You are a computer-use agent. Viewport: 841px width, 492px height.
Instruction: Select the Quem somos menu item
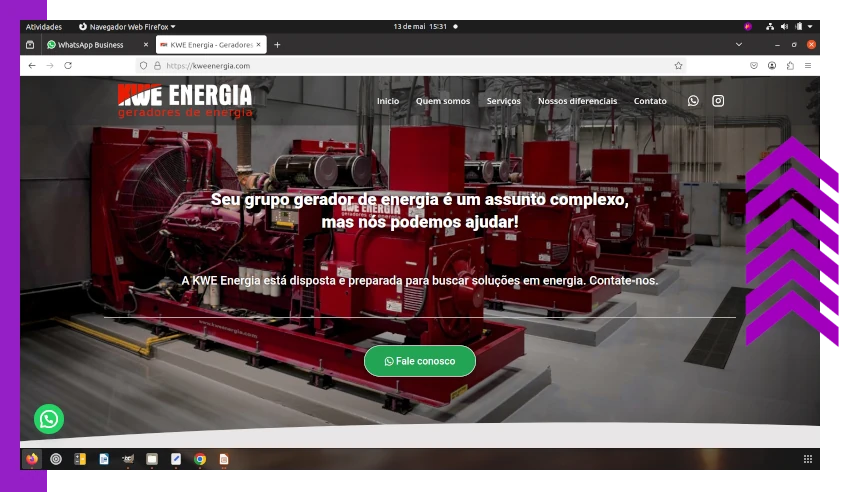pos(442,101)
